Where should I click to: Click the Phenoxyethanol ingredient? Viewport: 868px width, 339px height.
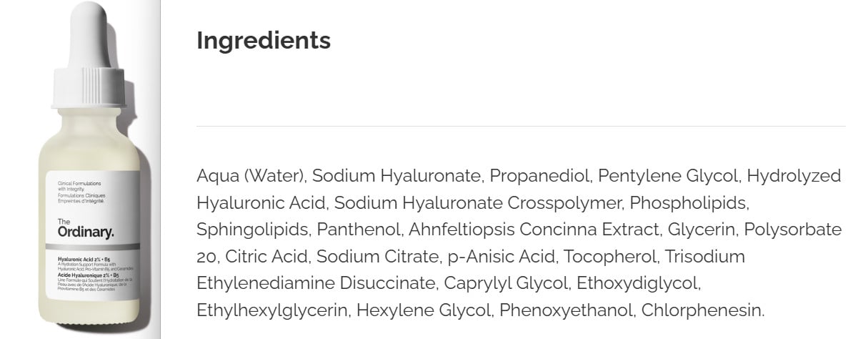tap(564, 311)
